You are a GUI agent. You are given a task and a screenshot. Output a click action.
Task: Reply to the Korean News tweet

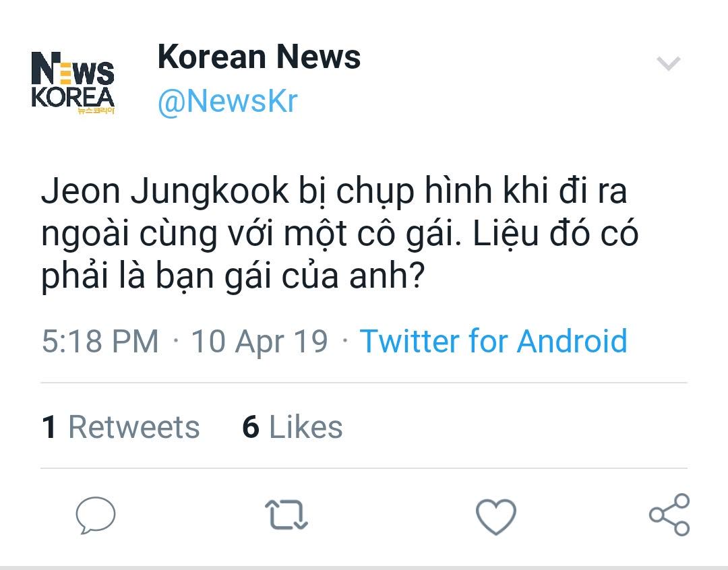pyautogui.click(x=95, y=515)
